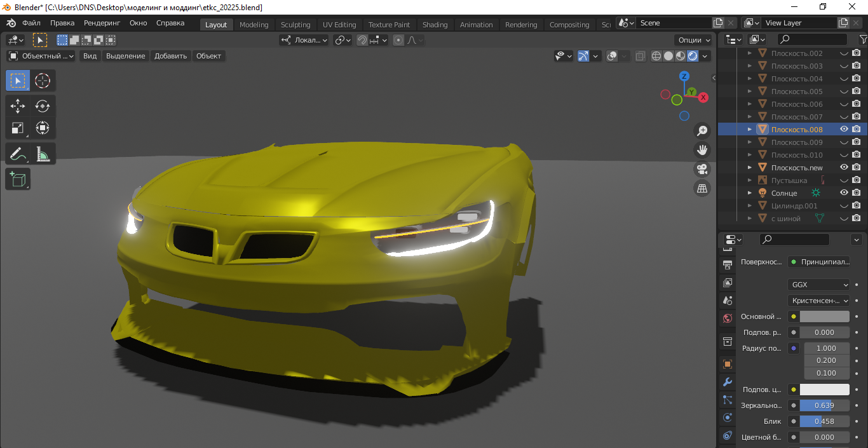Expand the Плоскость.009 tree item

coord(750,142)
